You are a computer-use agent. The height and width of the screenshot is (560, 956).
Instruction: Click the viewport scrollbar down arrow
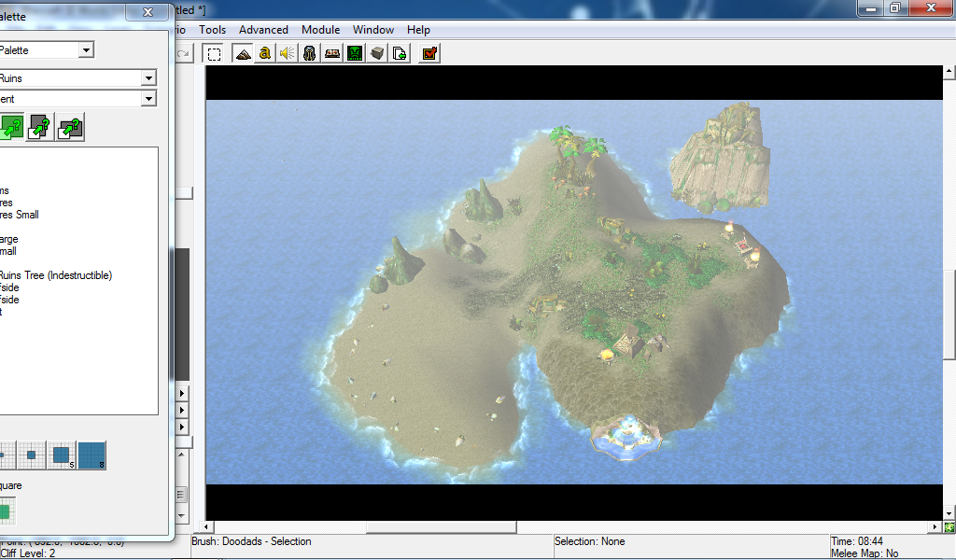pyautogui.click(x=949, y=513)
